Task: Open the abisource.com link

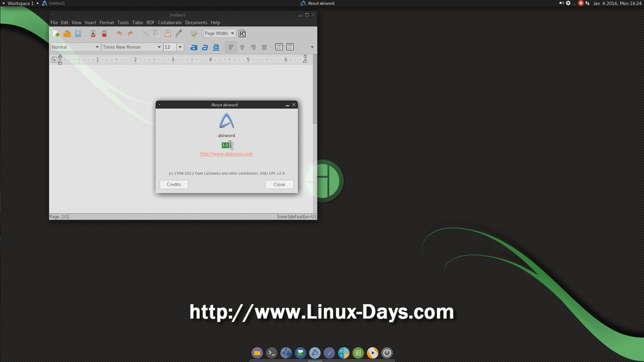Action: click(226, 154)
